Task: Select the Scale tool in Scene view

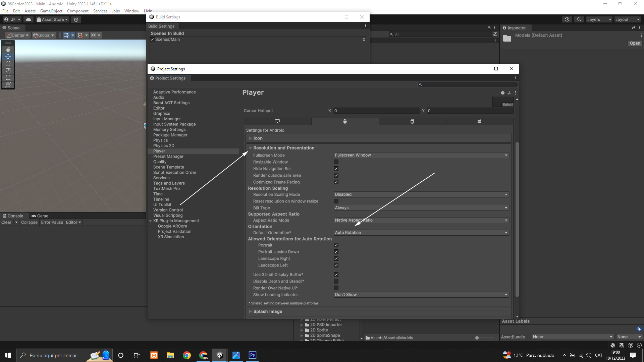Action: [8, 71]
